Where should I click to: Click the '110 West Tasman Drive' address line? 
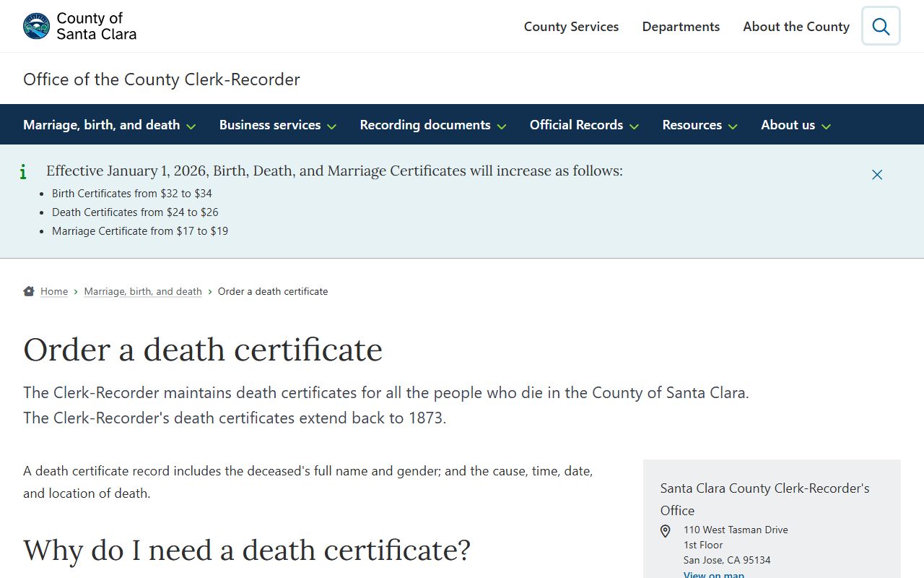coord(736,530)
